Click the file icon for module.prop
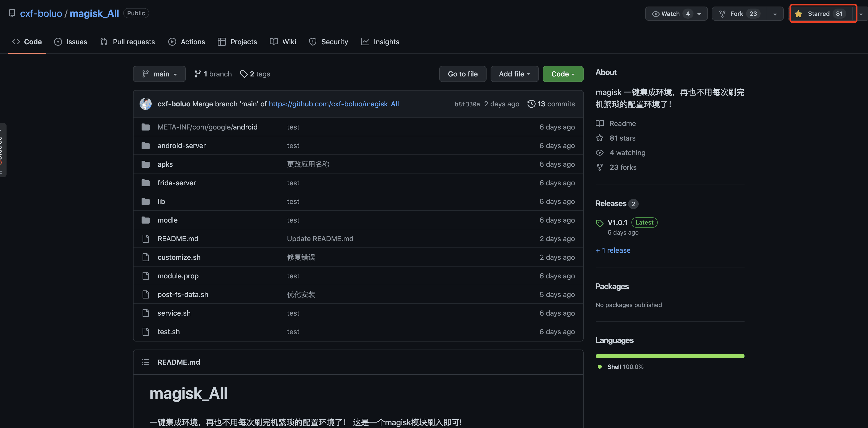The width and height of the screenshot is (868, 428). click(x=146, y=276)
